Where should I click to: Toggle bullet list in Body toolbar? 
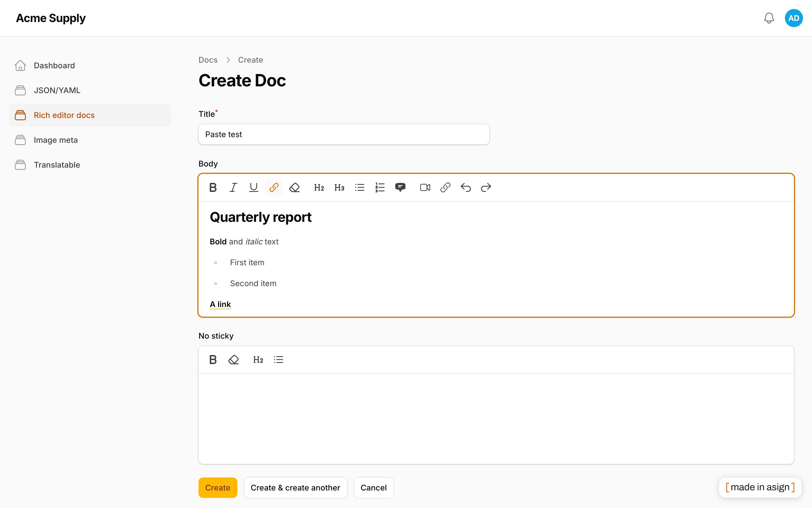[360, 187]
